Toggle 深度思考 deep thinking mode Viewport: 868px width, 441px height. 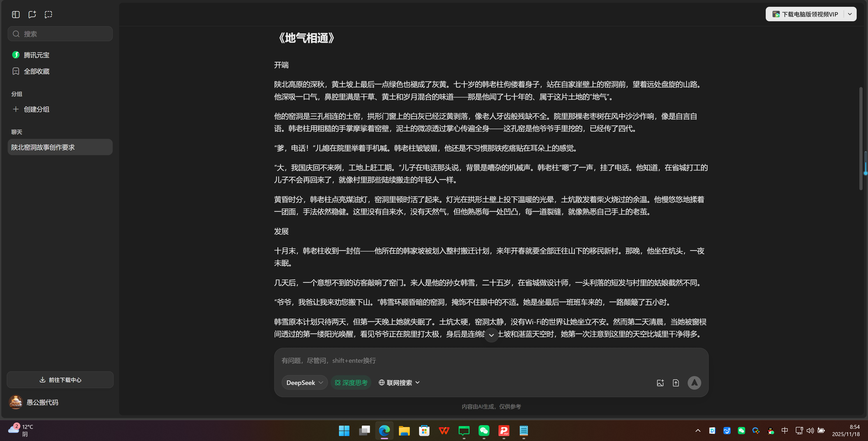click(x=351, y=382)
